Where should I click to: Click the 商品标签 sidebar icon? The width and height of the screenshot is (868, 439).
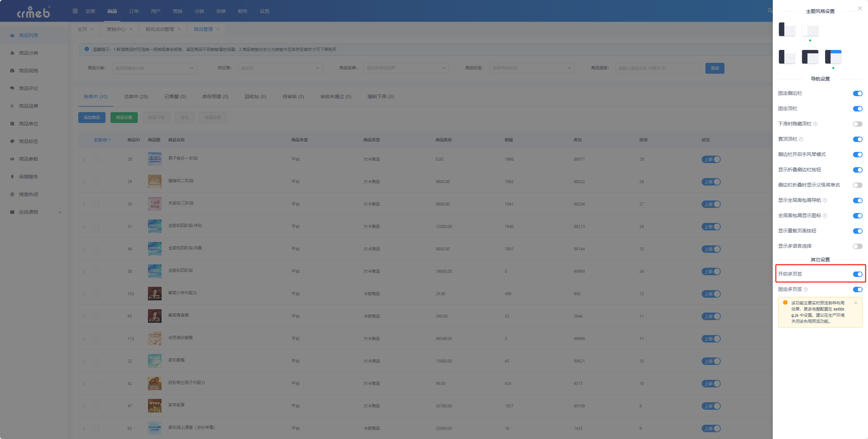12,141
